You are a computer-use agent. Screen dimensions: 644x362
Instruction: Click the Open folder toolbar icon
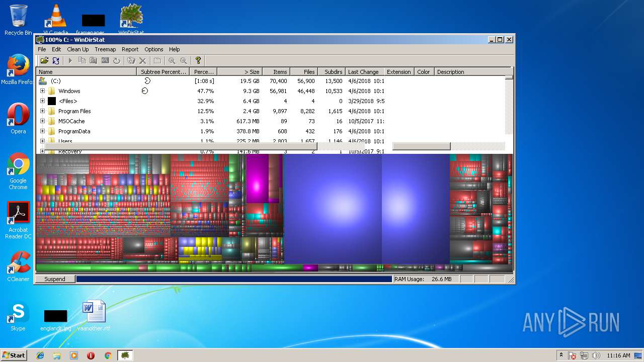point(44,60)
